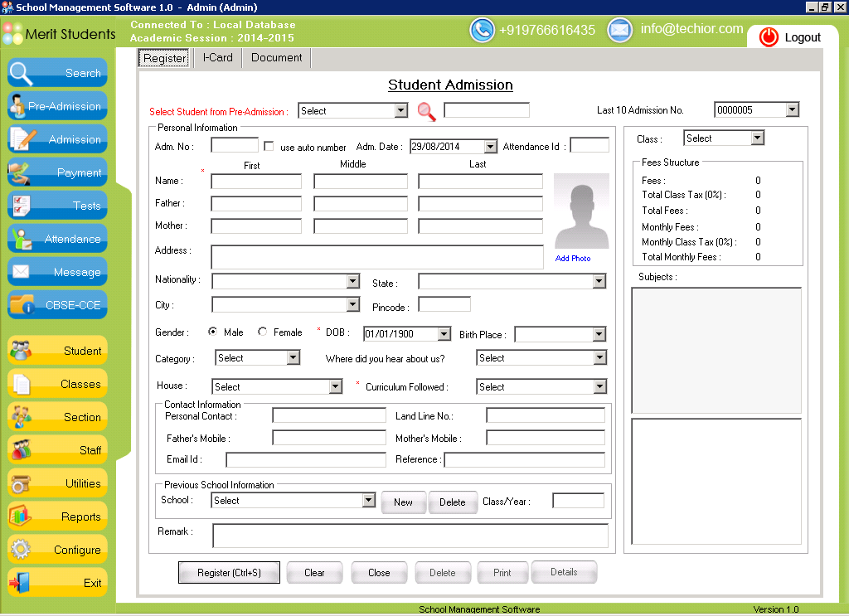The width and height of the screenshot is (849, 616).
Task: Open CBSE-CCE folder icon
Action: (22, 305)
